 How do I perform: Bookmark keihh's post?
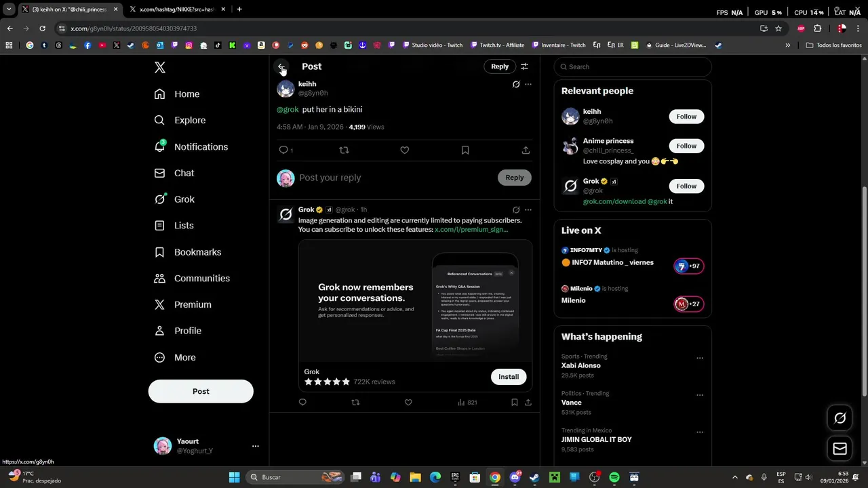coord(465,150)
